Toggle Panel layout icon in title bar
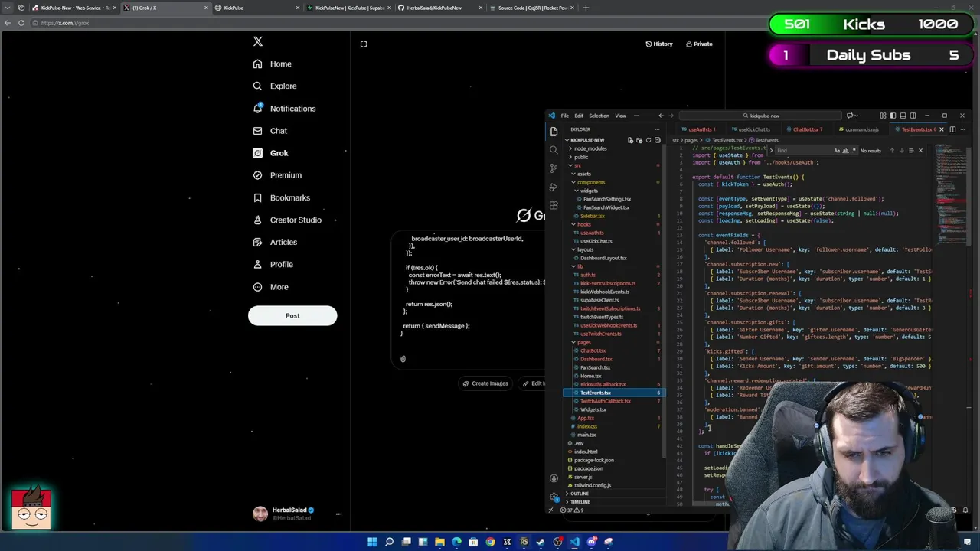The width and height of the screenshot is (980, 551). (x=903, y=116)
